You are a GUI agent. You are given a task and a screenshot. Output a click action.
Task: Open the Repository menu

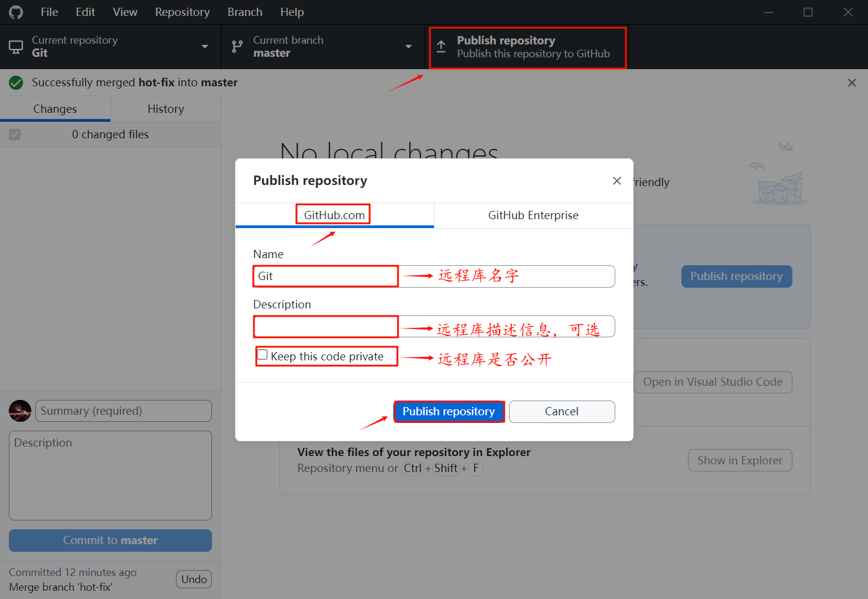(182, 12)
